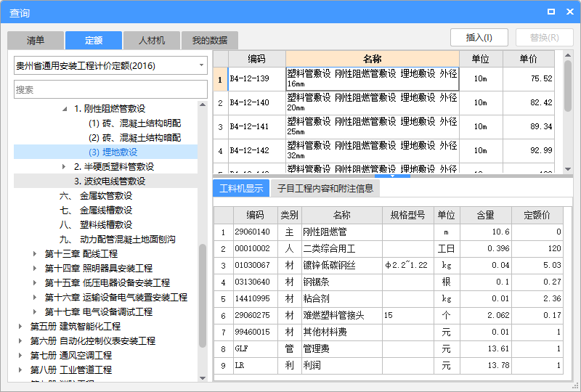Select 九、动力配管混凝土地面刨沟 tree item
The width and height of the screenshot is (581, 392).
click(x=117, y=240)
